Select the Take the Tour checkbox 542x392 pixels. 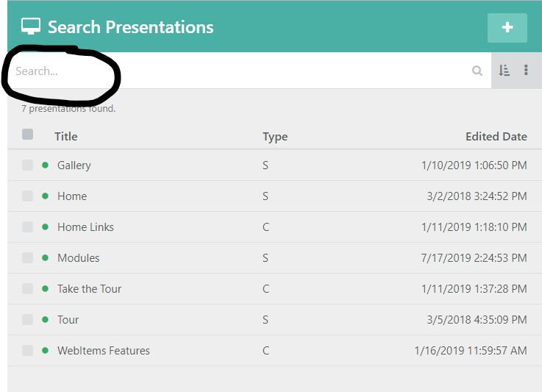click(27, 289)
